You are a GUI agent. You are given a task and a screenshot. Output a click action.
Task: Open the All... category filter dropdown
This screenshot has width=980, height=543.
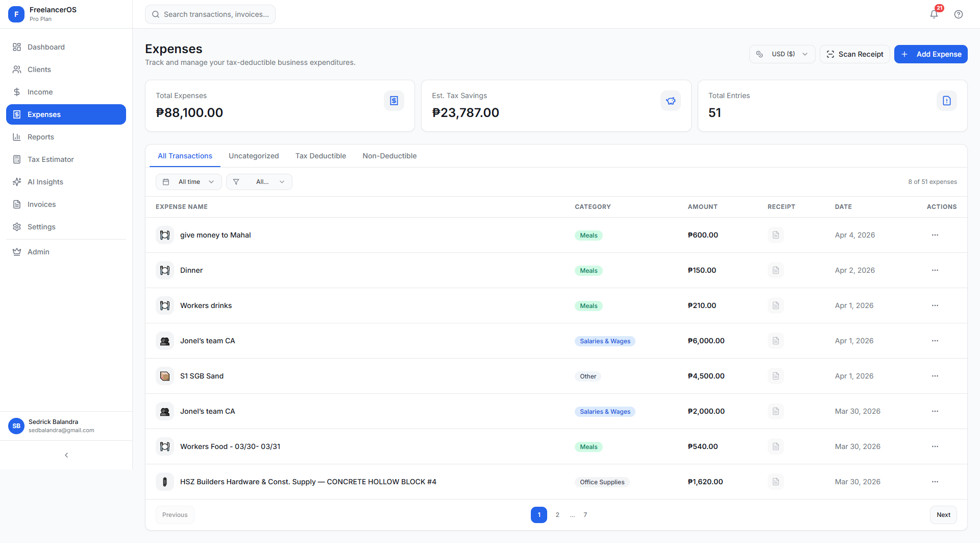click(259, 182)
